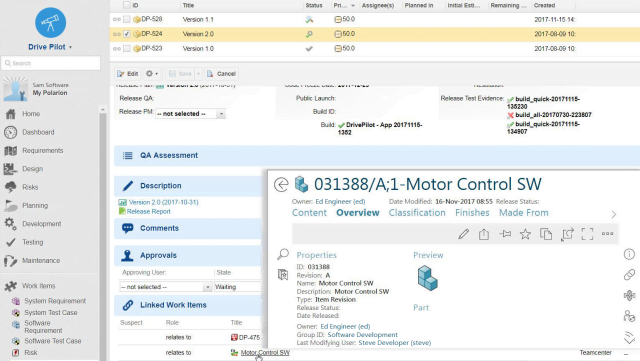Click the Risks sidebar icon
This screenshot has width=640, height=361.
tap(10, 187)
